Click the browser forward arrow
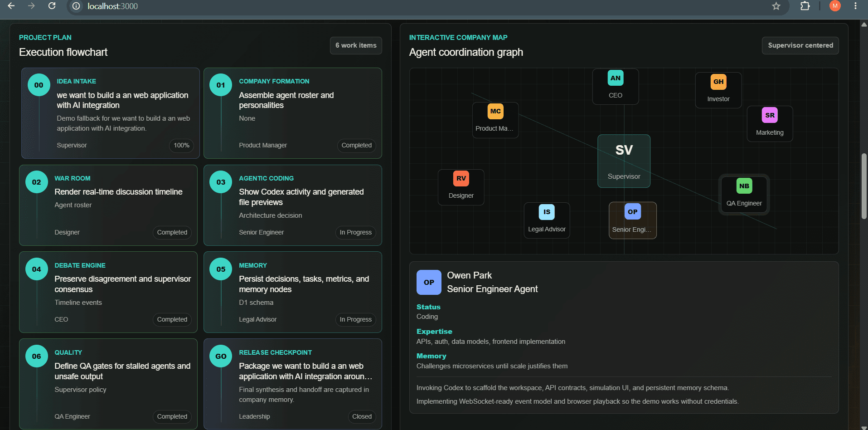868x430 pixels. pos(31,6)
